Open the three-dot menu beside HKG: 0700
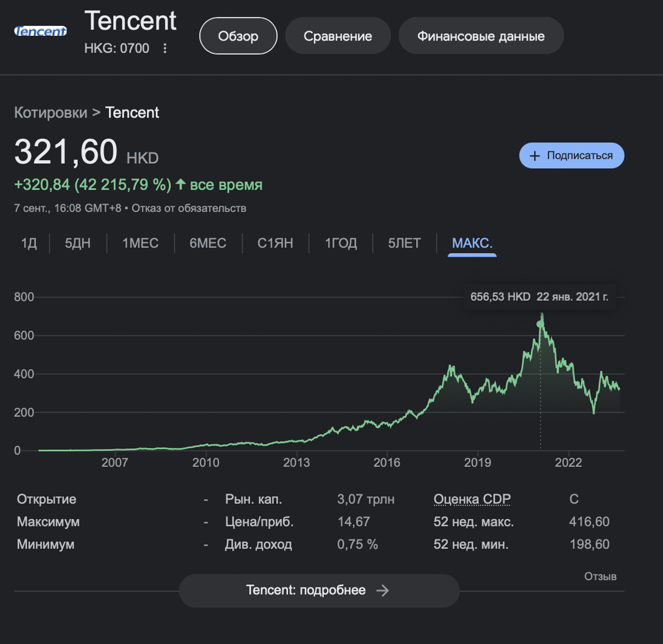Viewport: 663px width, 644px height. pos(165,48)
